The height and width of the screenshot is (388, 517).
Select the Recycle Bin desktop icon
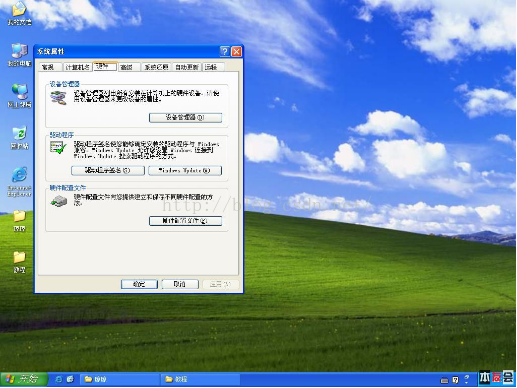click(19, 137)
